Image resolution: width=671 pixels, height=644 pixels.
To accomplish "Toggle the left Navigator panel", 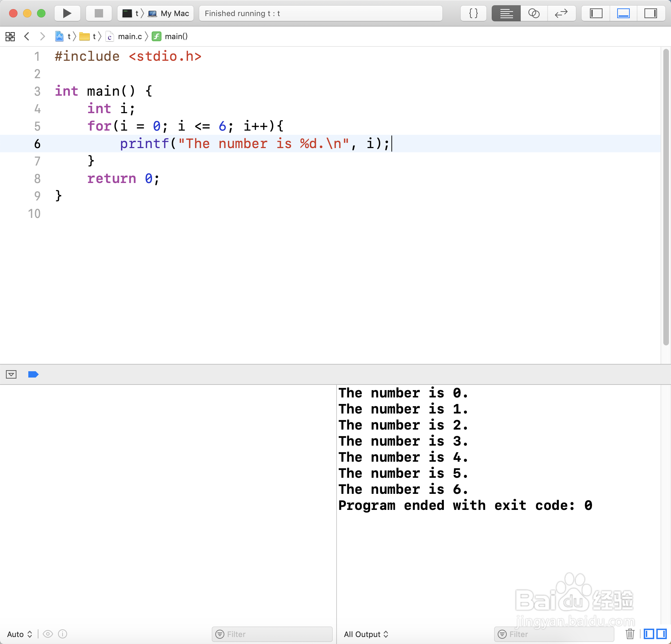I will (x=596, y=13).
